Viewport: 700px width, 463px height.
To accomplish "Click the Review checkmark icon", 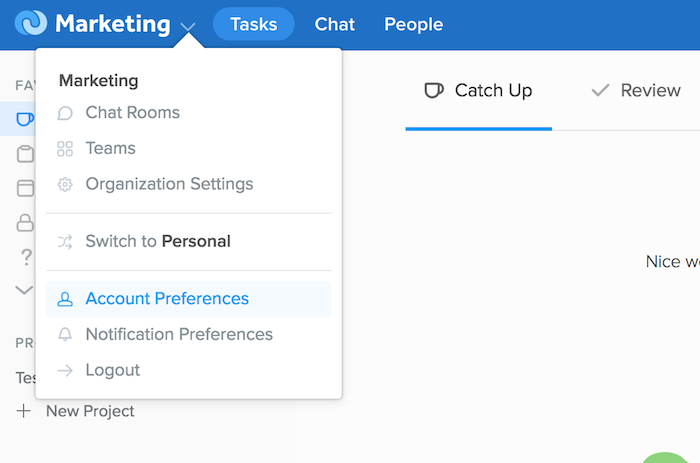I will (600, 91).
